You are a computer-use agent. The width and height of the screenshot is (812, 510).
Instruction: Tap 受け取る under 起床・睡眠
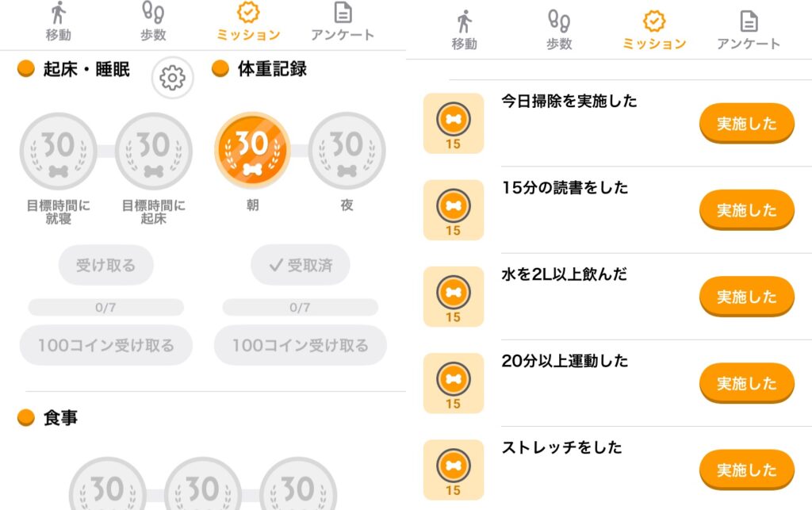105,265
